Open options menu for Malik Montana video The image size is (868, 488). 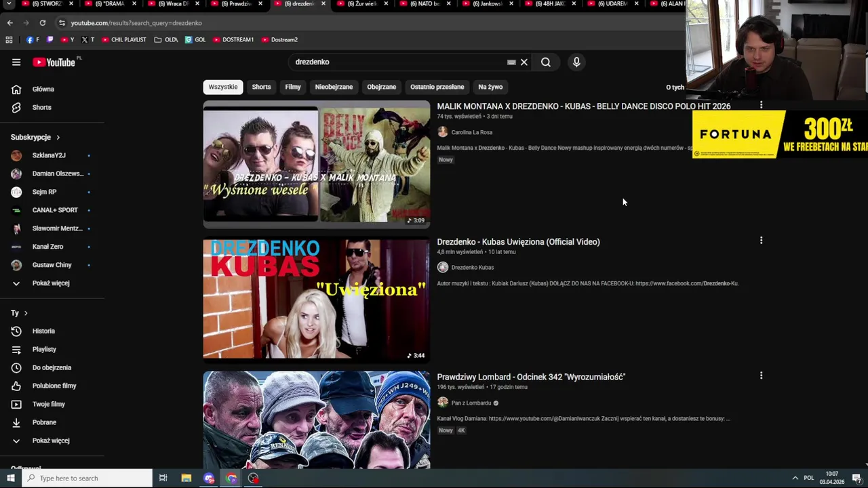click(761, 105)
